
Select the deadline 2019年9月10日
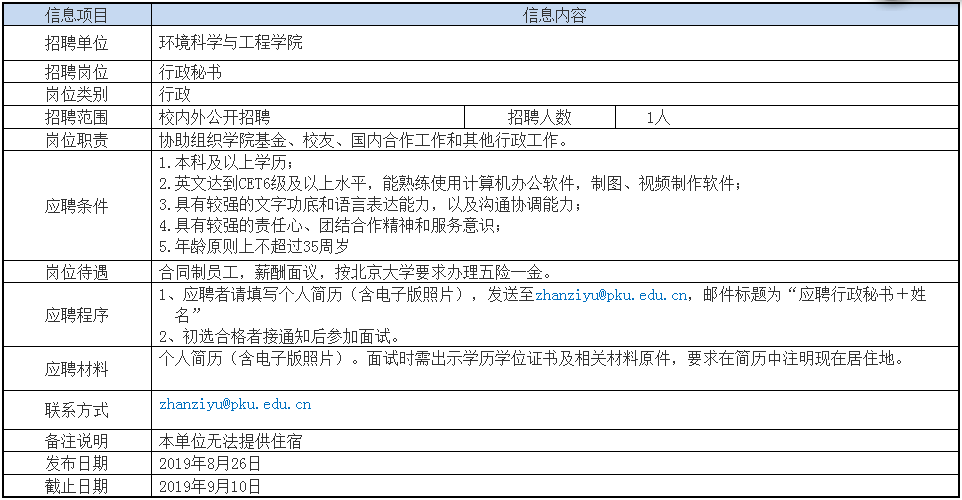210,487
